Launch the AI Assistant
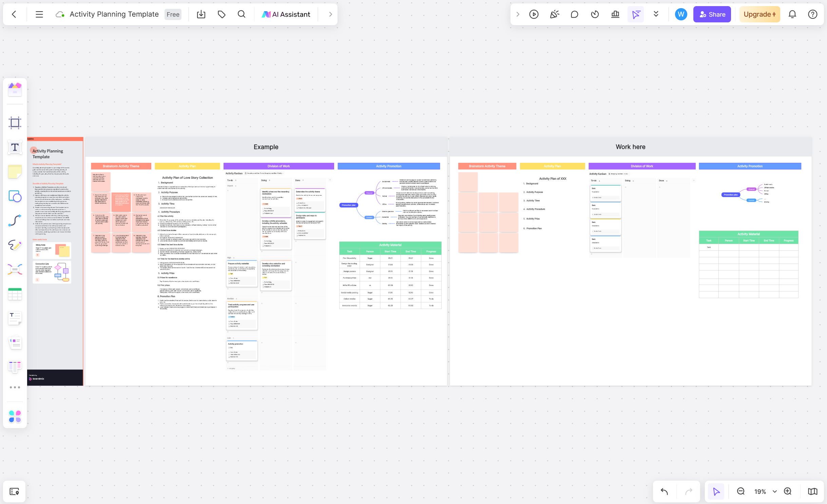This screenshot has height=504, width=827. click(x=286, y=14)
